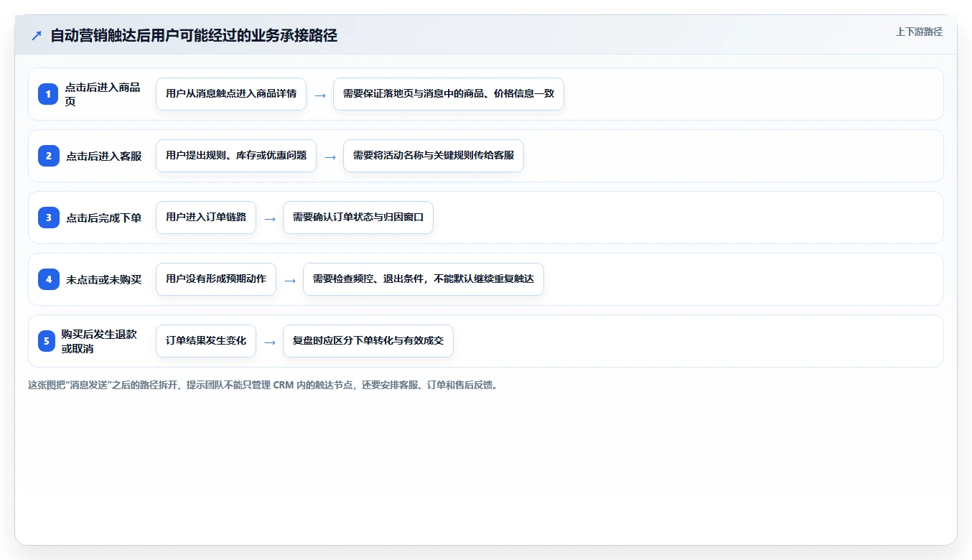Click the 购买后发生退款或取消 row label
The height and width of the screenshot is (560, 972).
click(99, 341)
